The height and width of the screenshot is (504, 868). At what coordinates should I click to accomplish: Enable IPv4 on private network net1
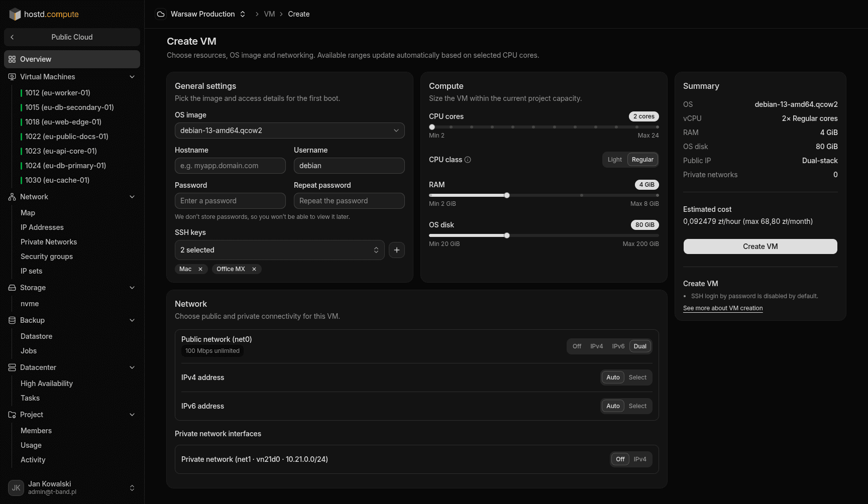640,459
